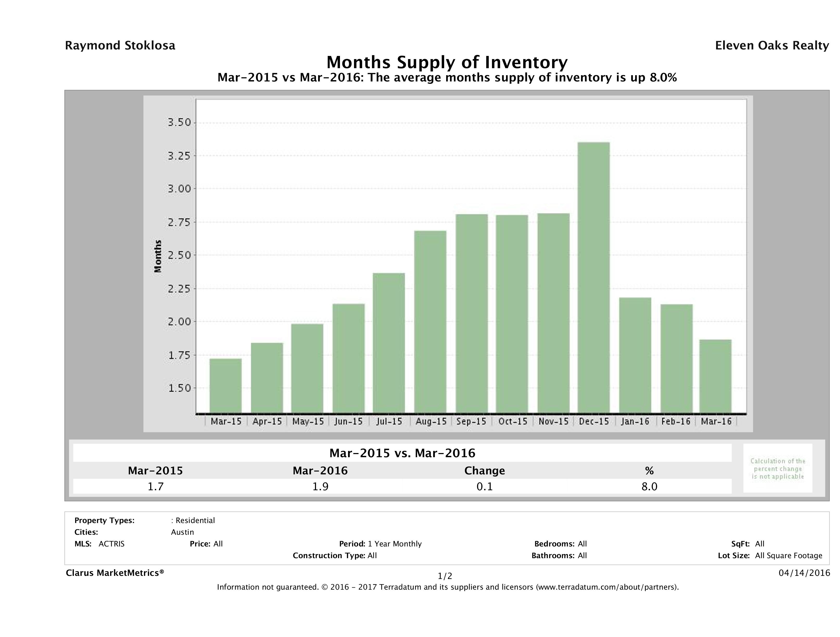Click the Feb-16 x-axis label
The height and width of the screenshot is (637, 840).
coord(675,421)
